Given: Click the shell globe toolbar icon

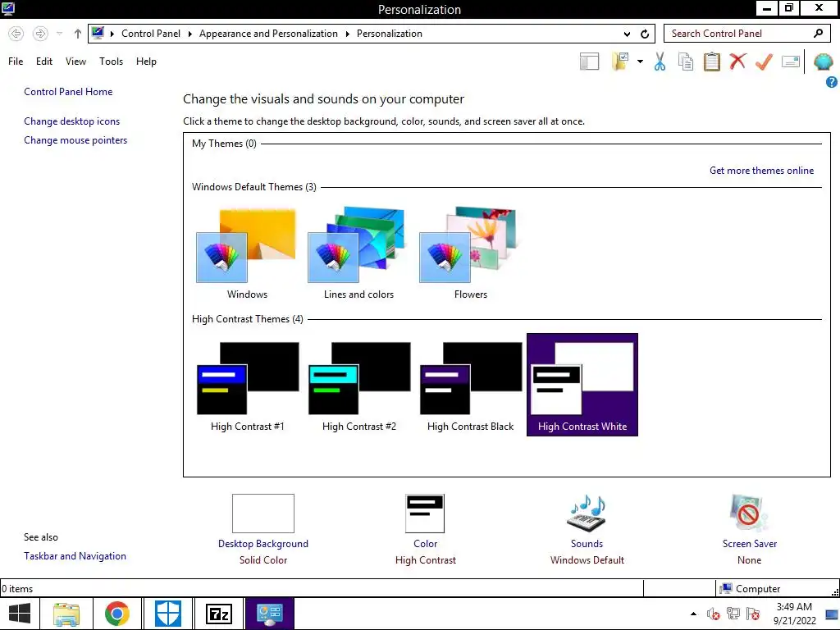Looking at the screenshot, I should pyautogui.click(x=824, y=62).
